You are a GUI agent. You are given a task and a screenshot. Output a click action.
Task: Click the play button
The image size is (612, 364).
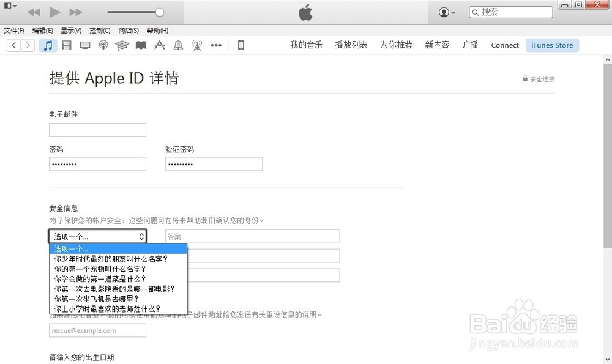coord(54,12)
